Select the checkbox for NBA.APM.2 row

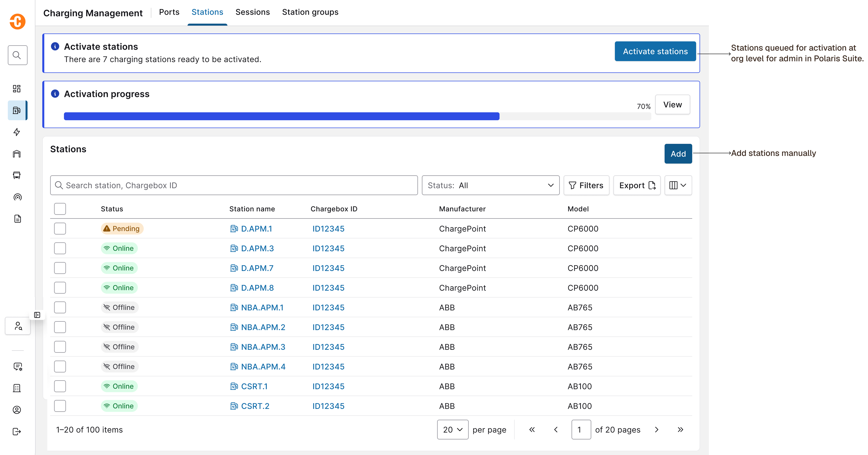point(60,327)
